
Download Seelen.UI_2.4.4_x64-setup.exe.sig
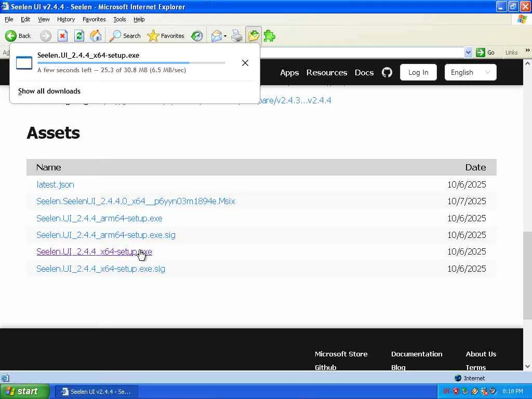point(101,269)
